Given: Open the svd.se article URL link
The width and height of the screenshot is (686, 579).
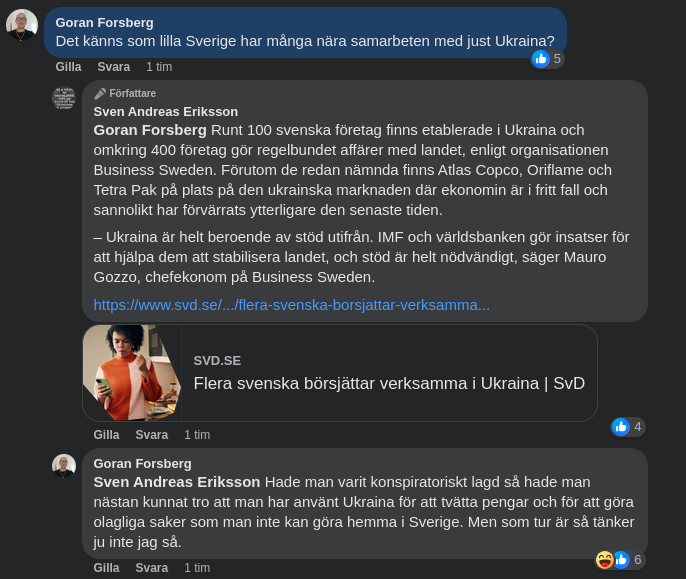Looking at the screenshot, I should tap(291, 304).
